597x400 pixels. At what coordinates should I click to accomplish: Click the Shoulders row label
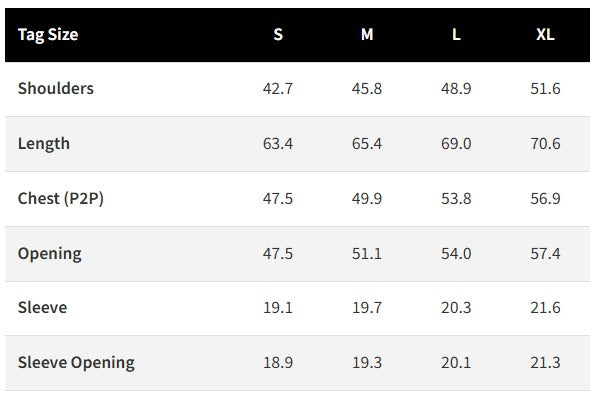click(x=56, y=89)
